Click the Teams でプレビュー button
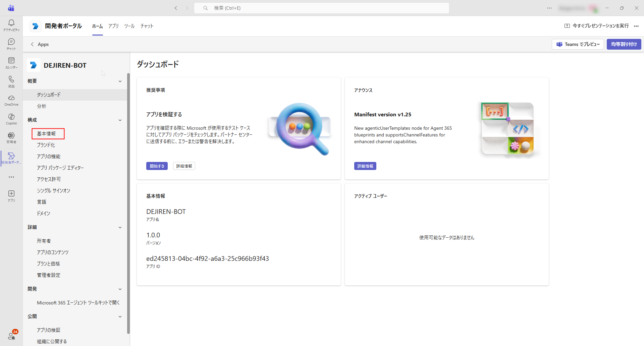This screenshot has height=346, width=644. pyautogui.click(x=578, y=44)
